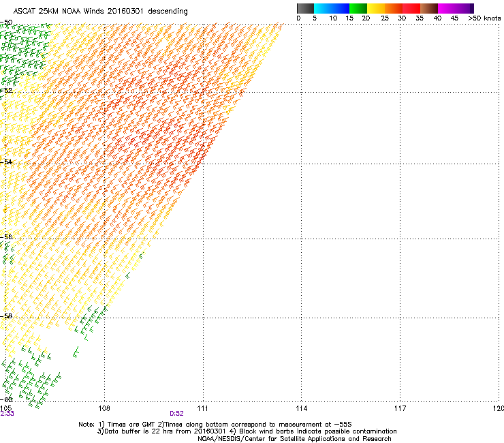Click the '117' longitude axis label
The height and width of the screenshot is (443, 504).
pos(400,408)
